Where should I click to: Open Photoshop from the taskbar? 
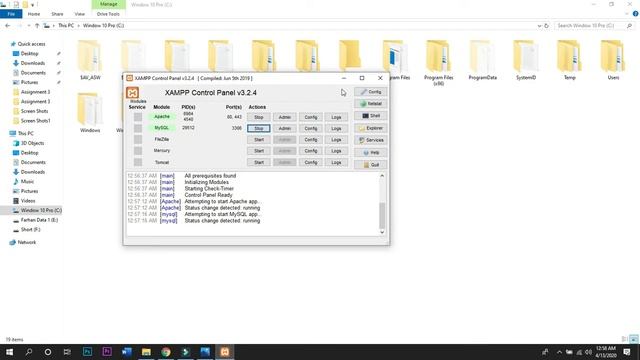pos(87,352)
